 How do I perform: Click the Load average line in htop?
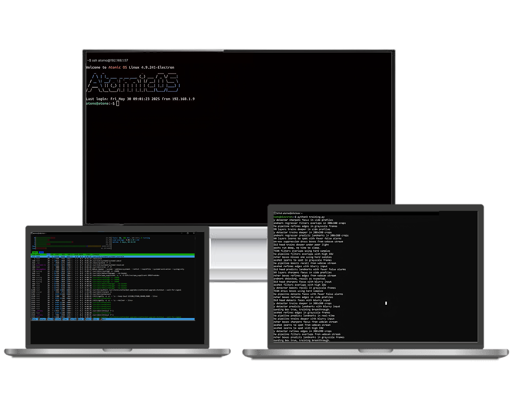(x=126, y=240)
